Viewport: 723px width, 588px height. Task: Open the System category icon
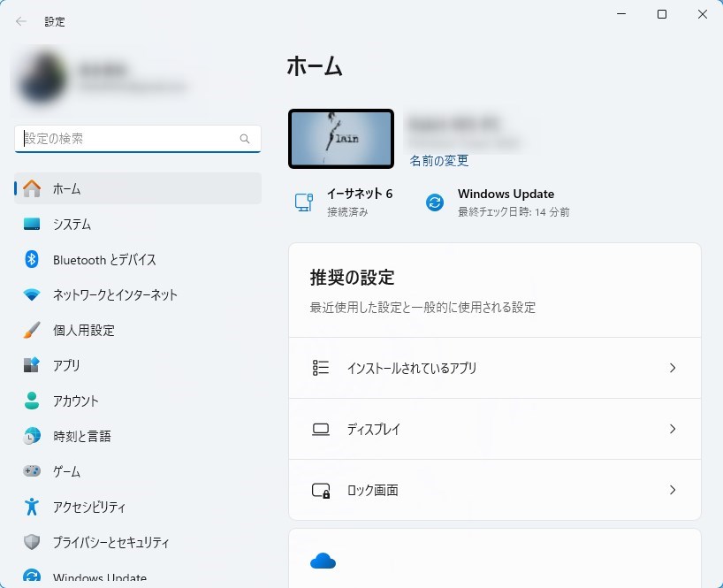(x=32, y=225)
